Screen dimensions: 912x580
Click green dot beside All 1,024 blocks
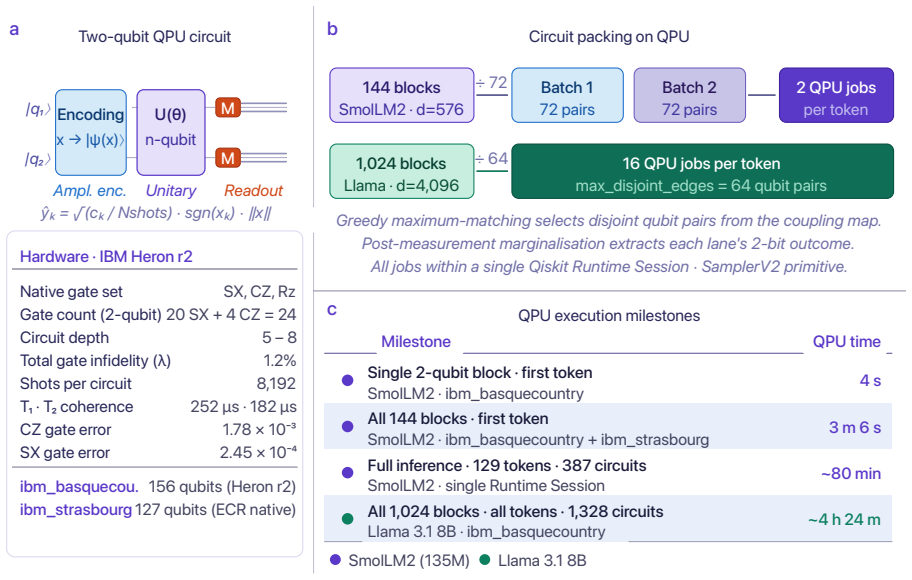[x=348, y=519]
